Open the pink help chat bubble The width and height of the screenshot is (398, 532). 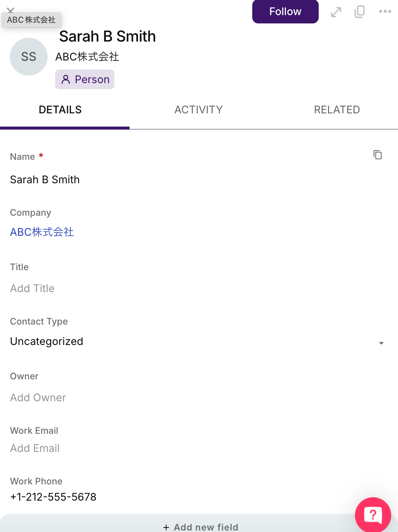coord(373,515)
